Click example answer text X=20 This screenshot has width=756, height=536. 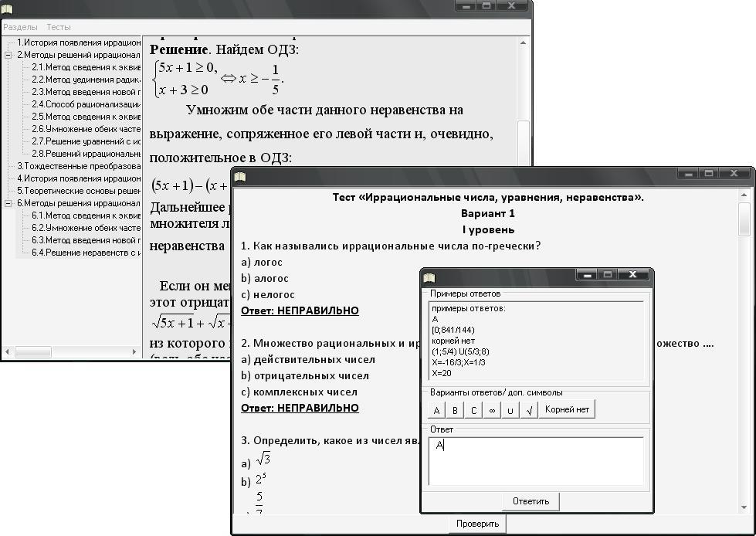442,373
